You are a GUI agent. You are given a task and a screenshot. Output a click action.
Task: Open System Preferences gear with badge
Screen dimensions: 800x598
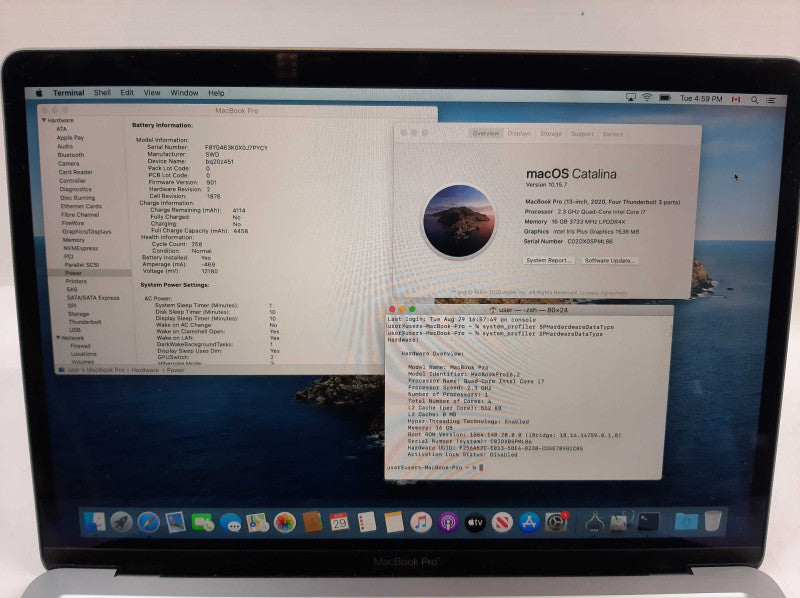click(x=557, y=522)
